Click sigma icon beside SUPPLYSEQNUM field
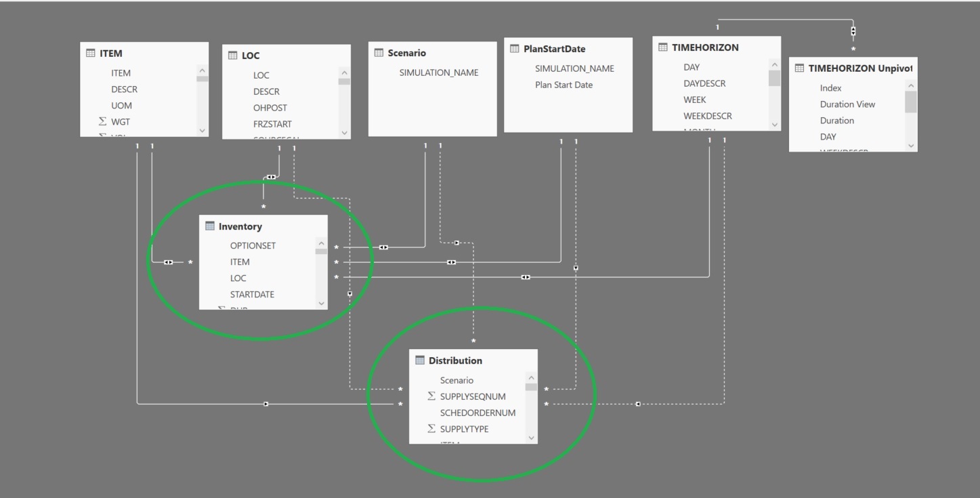This screenshot has height=498, width=980. click(431, 396)
